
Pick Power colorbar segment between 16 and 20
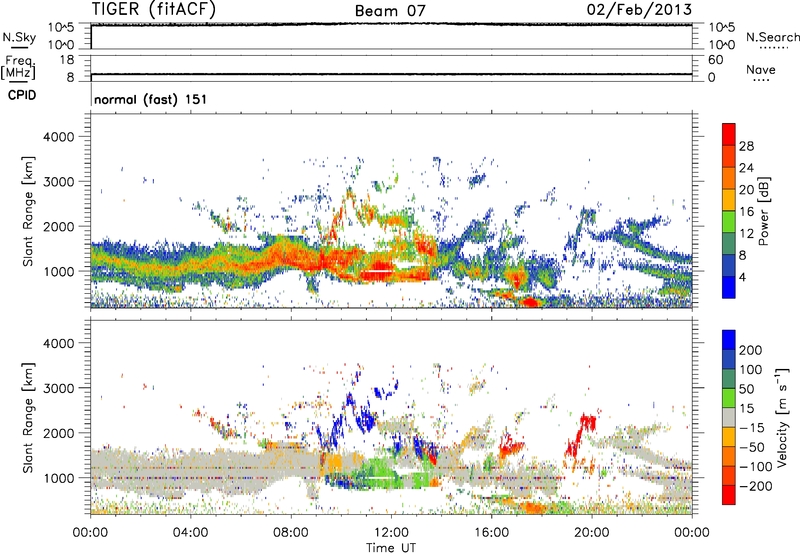[x=729, y=200]
